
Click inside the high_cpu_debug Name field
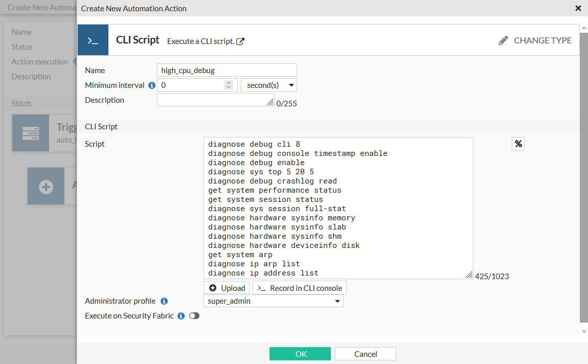click(227, 70)
